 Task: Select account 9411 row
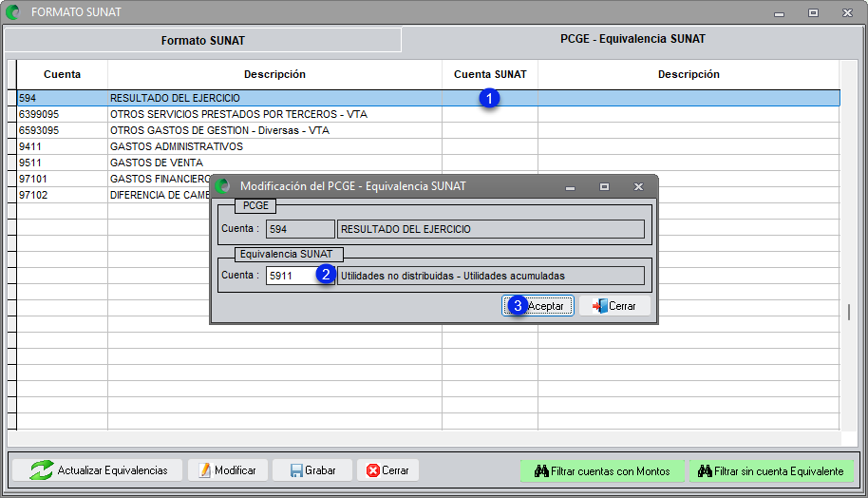point(428,146)
